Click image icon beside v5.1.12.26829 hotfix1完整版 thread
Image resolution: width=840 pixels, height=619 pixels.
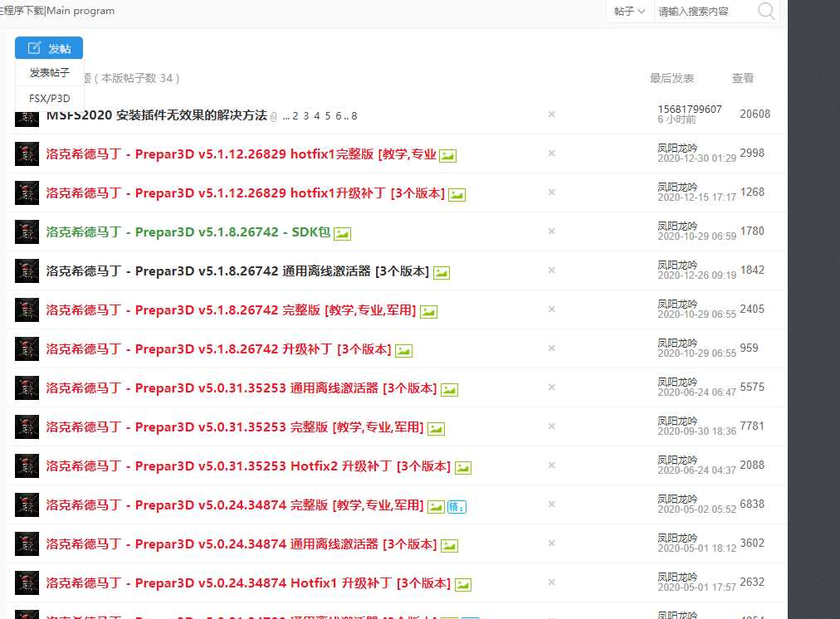pyautogui.click(x=448, y=156)
